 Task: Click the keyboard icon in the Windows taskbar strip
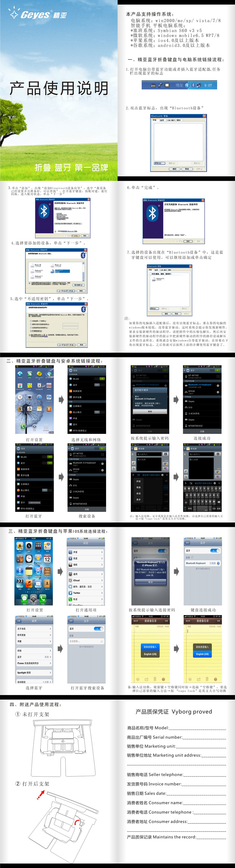153,86
